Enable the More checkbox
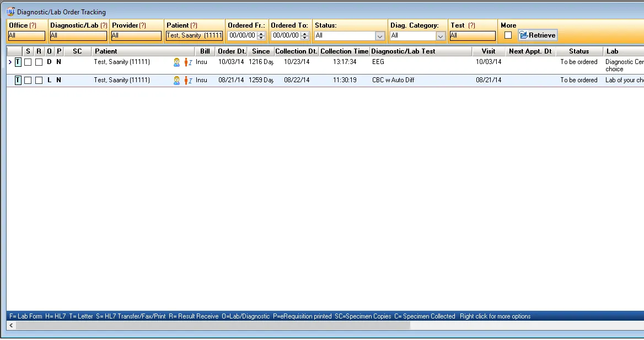The width and height of the screenshot is (644, 340). [x=508, y=35]
